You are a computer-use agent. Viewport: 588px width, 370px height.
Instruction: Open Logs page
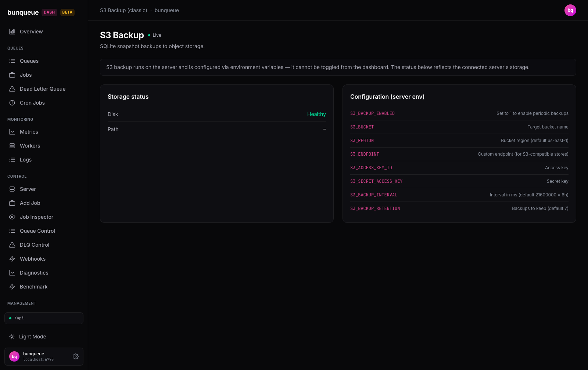pos(44,160)
